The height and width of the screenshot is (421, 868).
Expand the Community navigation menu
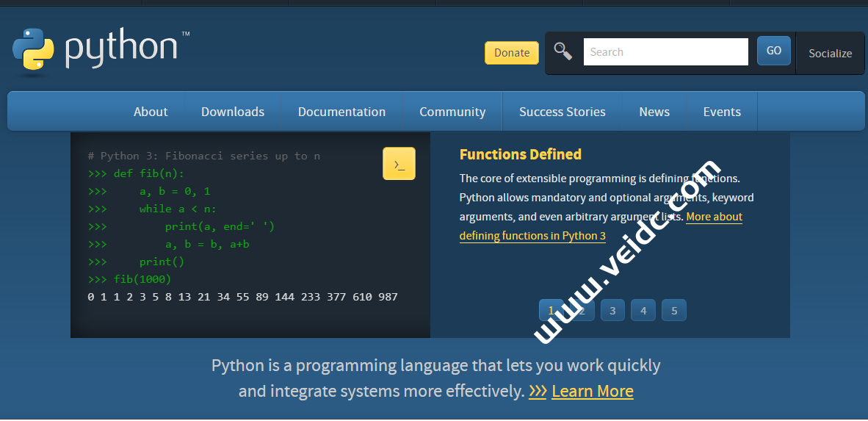click(x=452, y=112)
